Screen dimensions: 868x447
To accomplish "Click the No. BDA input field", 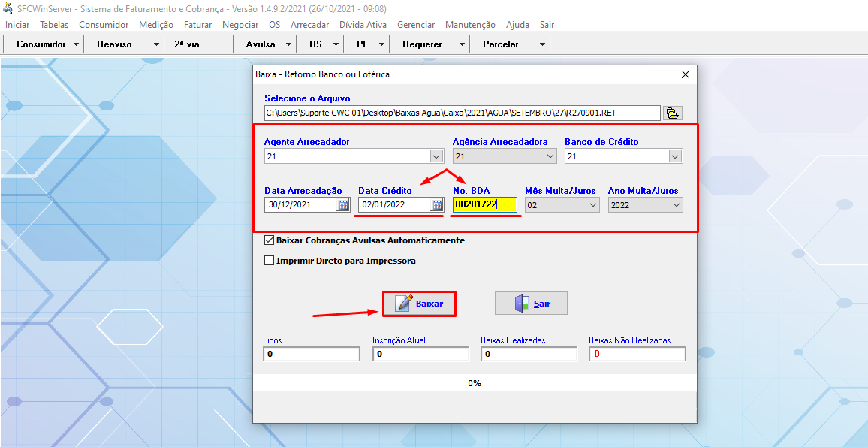I will (x=484, y=204).
